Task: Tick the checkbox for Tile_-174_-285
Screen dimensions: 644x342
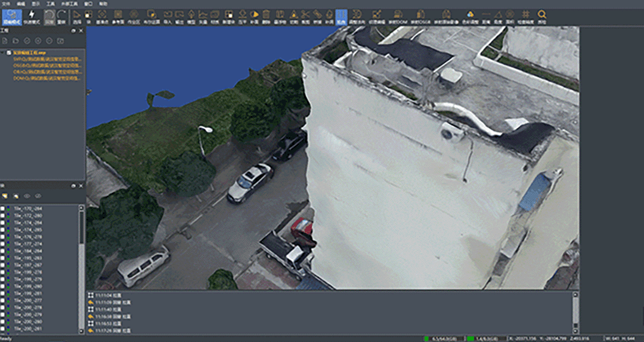Action: coord(3,230)
